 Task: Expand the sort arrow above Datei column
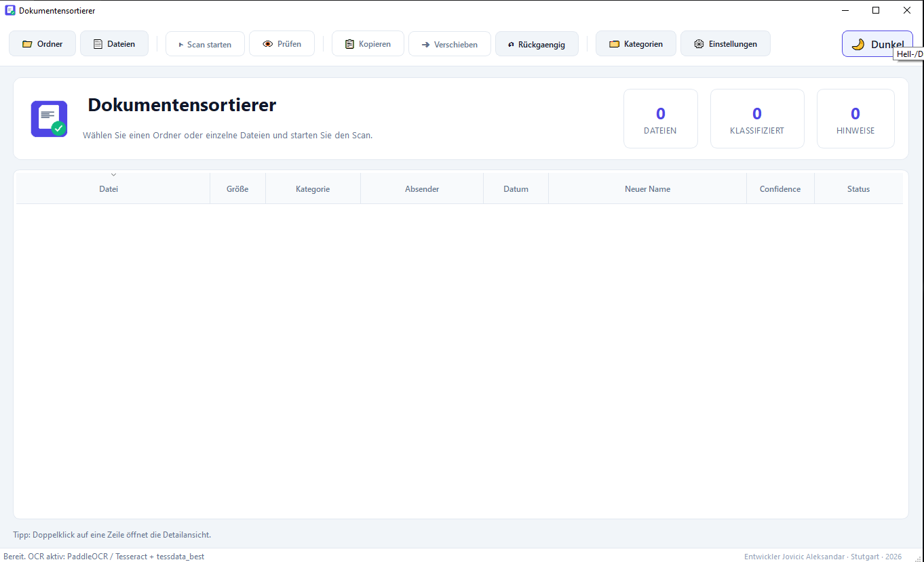click(x=113, y=175)
